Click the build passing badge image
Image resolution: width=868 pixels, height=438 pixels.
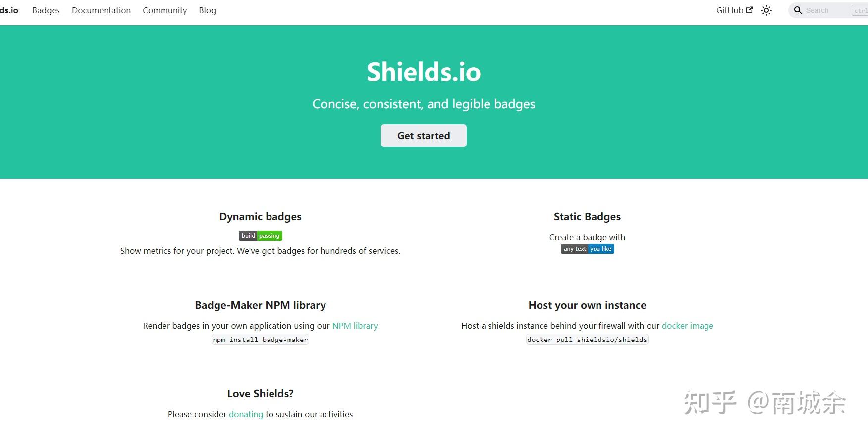coord(260,236)
